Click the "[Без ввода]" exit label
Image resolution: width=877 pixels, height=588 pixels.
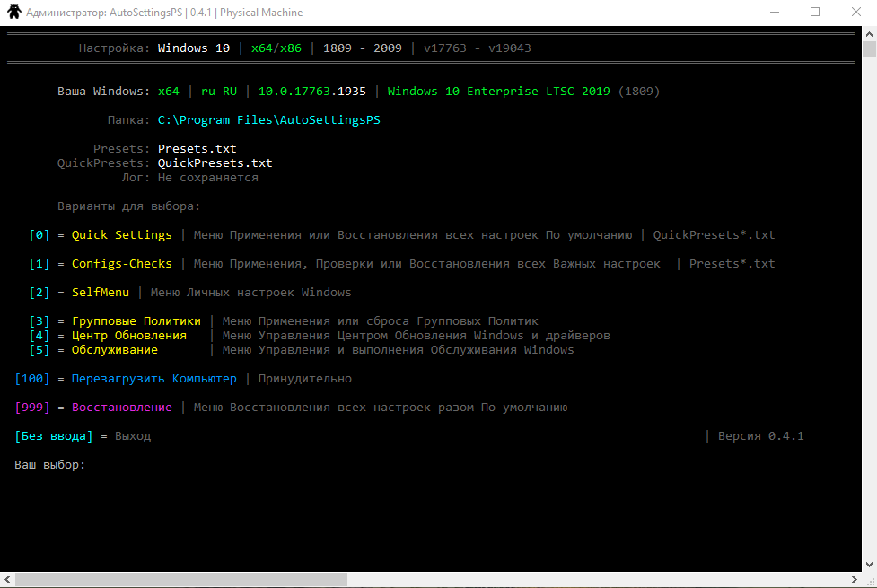(x=54, y=435)
